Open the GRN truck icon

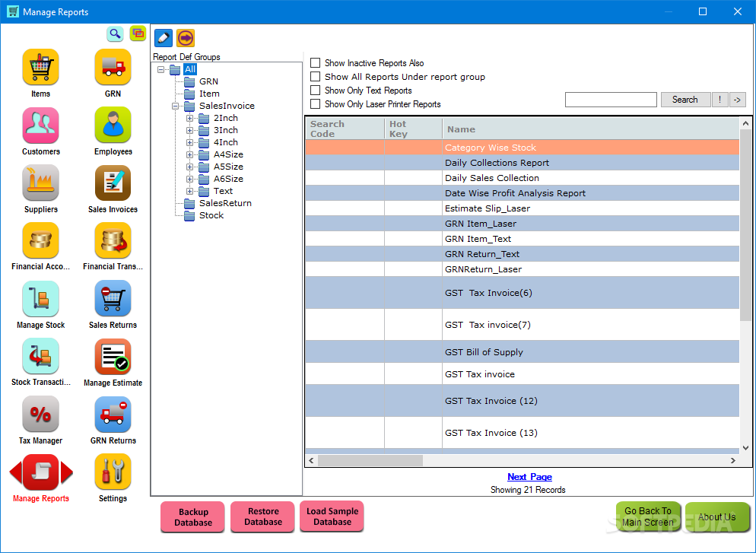(113, 67)
